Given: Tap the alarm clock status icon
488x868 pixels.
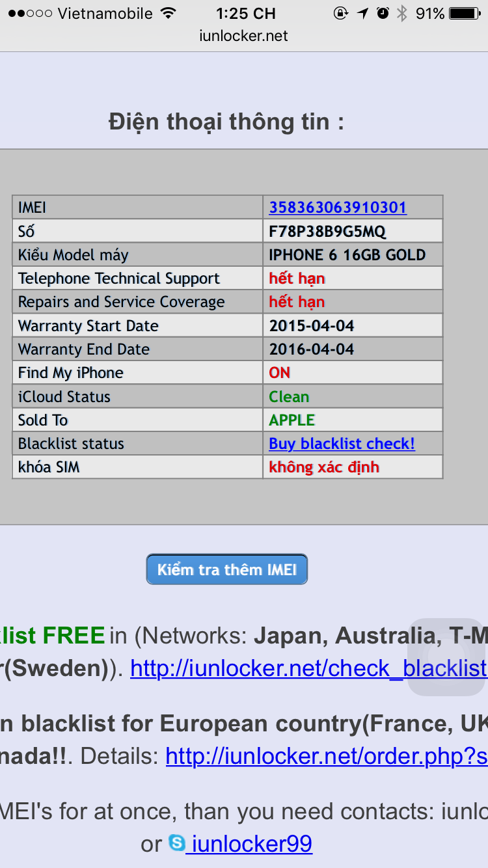Looking at the screenshot, I should [383, 13].
